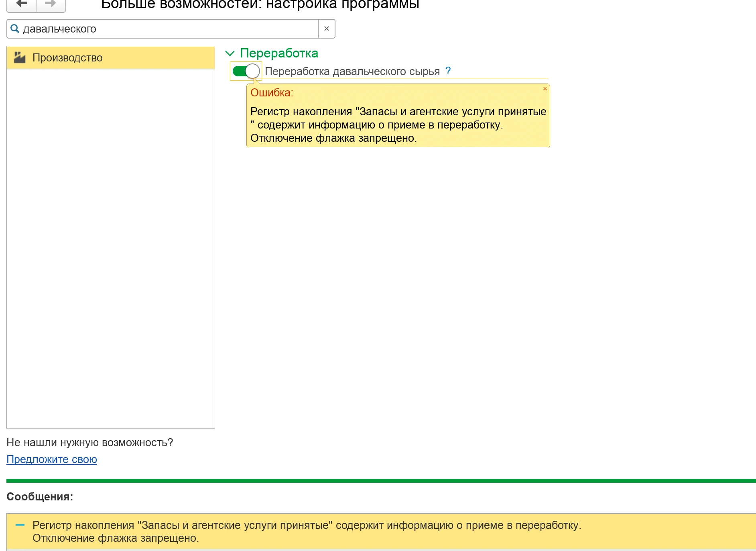Open the help question mark for Переработка
756x551 pixels.
(448, 71)
